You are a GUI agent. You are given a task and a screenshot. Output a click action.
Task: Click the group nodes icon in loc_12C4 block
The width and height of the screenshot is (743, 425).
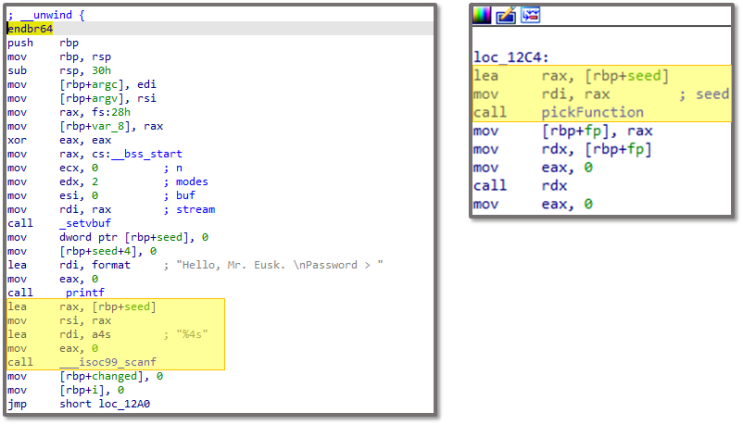click(x=530, y=16)
